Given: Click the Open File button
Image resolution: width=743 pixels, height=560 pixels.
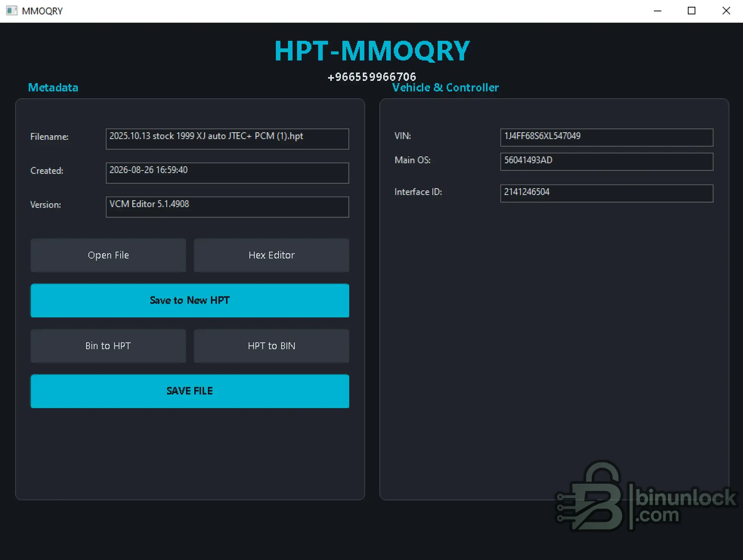Looking at the screenshot, I should click(108, 255).
